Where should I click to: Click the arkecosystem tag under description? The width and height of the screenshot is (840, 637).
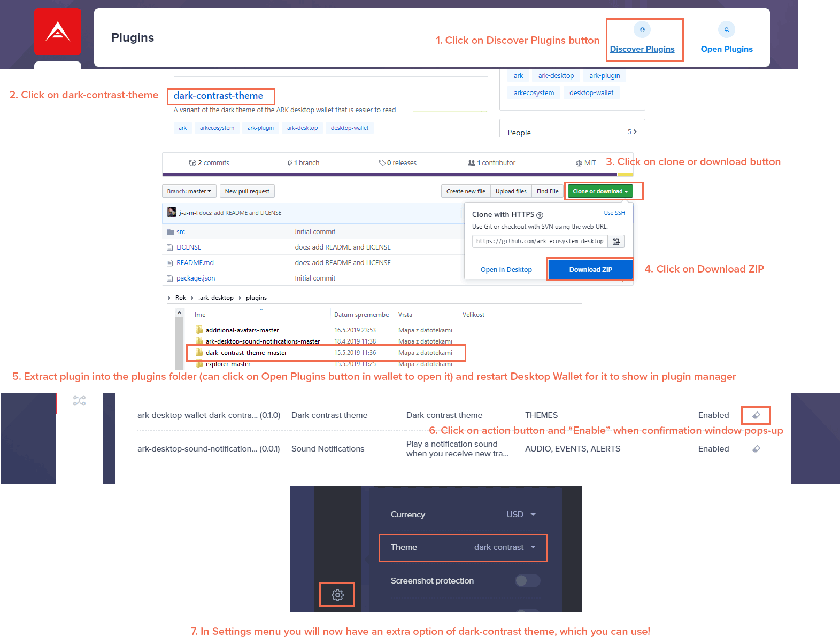(x=217, y=128)
